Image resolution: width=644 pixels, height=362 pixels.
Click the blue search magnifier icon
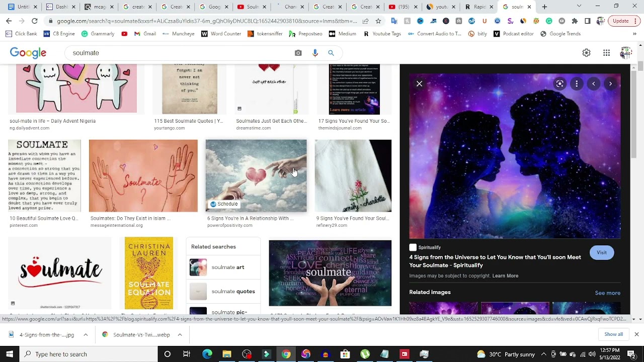tap(331, 53)
